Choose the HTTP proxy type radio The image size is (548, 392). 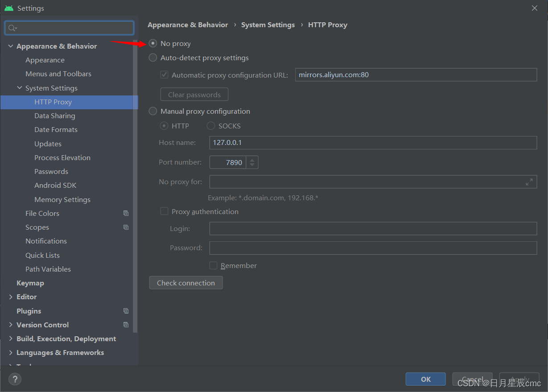(x=164, y=126)
